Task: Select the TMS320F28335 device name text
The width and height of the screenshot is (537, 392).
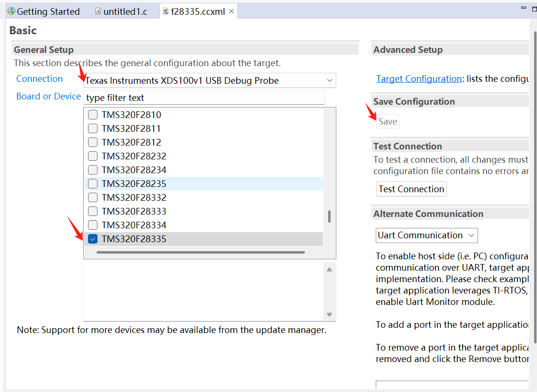Action: [x=134, y=239]
